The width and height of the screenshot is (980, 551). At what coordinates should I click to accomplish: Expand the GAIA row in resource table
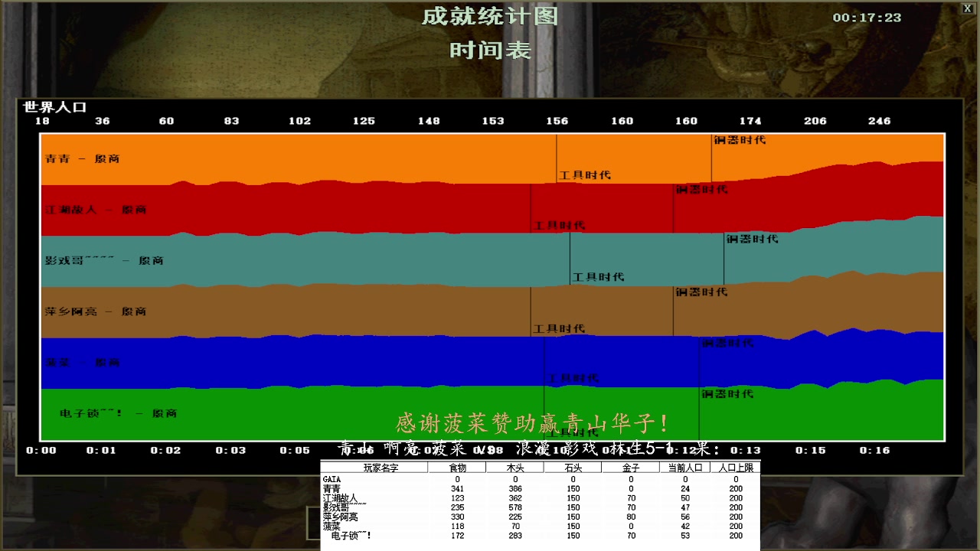click(331, 478)
